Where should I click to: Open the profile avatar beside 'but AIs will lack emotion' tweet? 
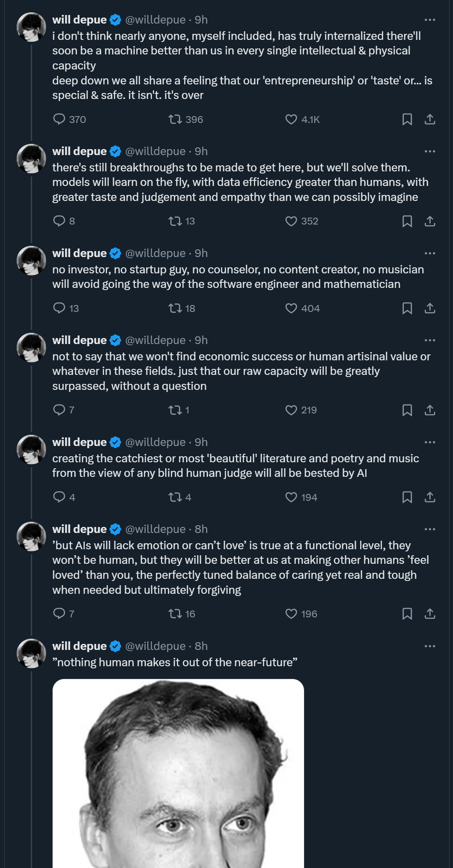[x=31, y=536]
